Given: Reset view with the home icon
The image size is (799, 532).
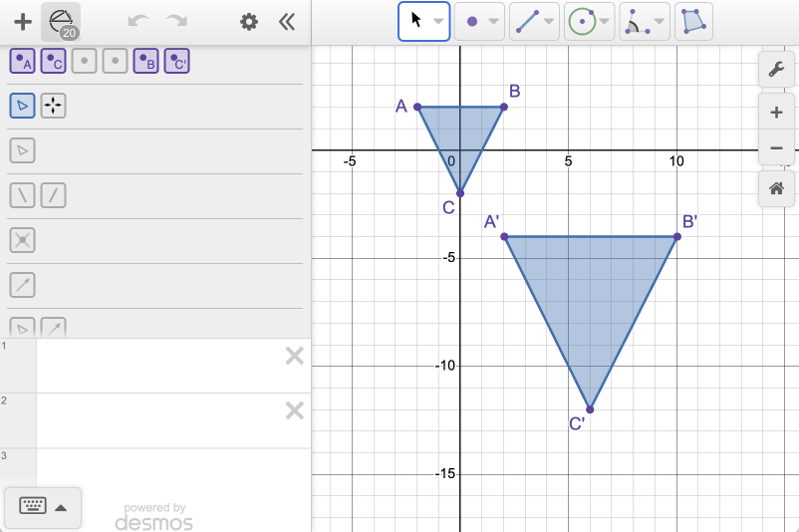Looking at the screenshot, I should tap(776, 187).
